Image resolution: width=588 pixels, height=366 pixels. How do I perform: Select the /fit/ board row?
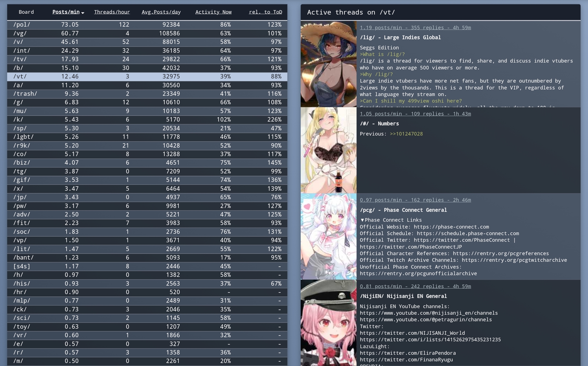pyautogui.click(x=147, y=223)
